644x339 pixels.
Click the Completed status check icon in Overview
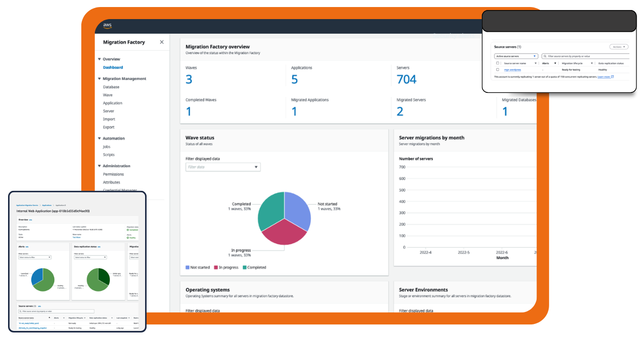pyautogui.click(x=127, y=230)
